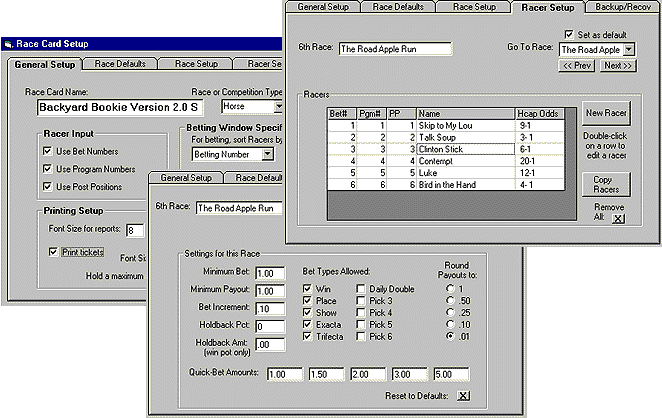This screenshot has width=662, height=418.
Task: Select the General Setup tab in top Racer Setup window
Action: 323,7
